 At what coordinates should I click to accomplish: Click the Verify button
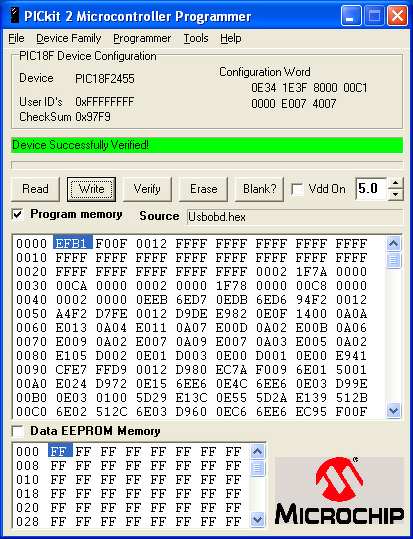coord(147,189)
